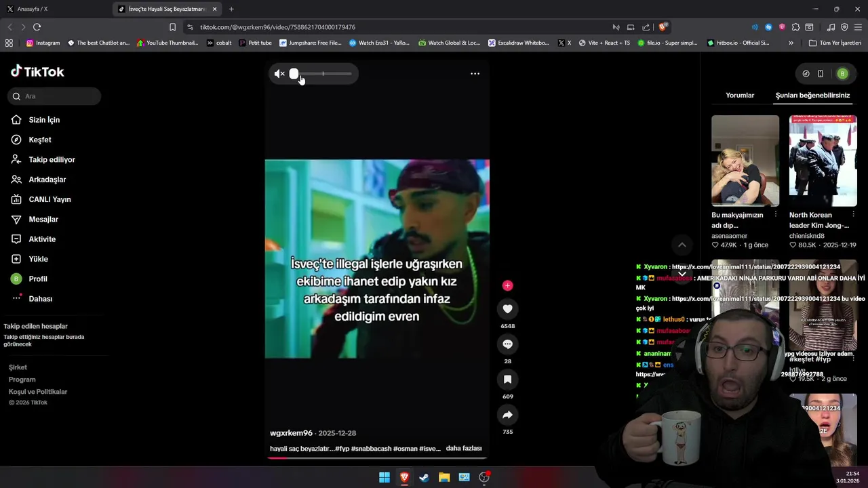Switch to Yorumlar tab
Viewport: 868px width, 488px height.
(x=740, y=96)
